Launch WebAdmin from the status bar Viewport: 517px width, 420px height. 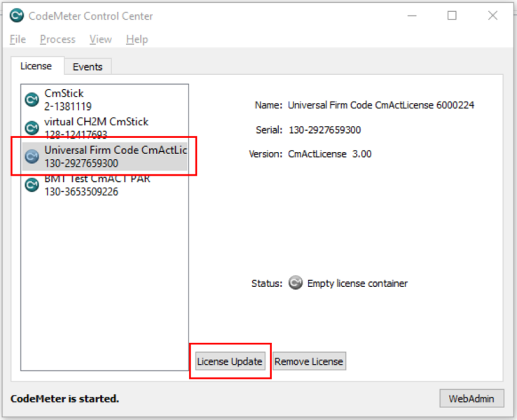pyautogui.click(x=471, y=398)
